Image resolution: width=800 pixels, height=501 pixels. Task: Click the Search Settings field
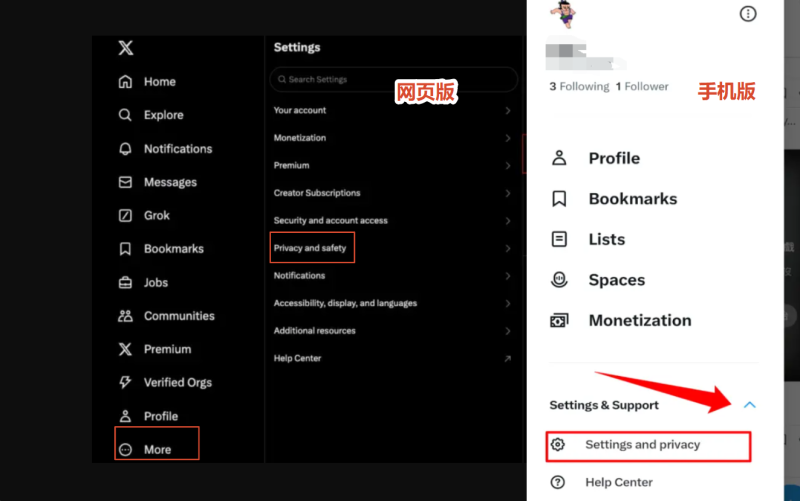(393, 80)
